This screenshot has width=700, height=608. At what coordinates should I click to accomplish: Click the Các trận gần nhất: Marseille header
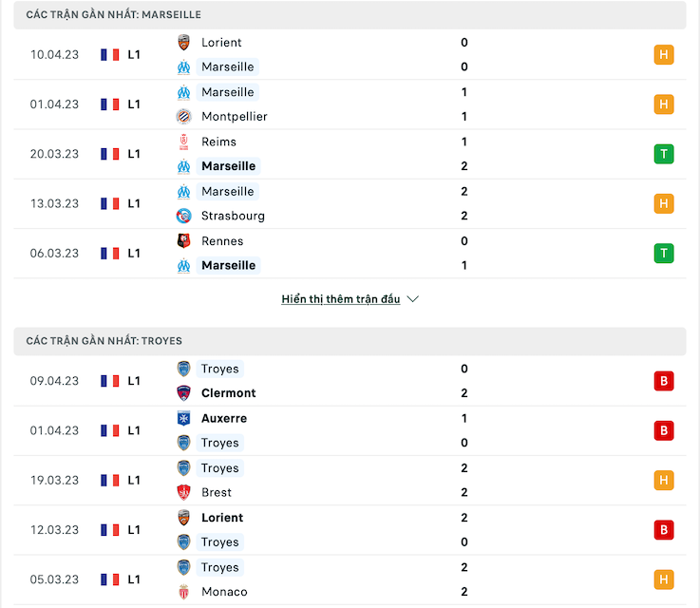click(350, 15)
